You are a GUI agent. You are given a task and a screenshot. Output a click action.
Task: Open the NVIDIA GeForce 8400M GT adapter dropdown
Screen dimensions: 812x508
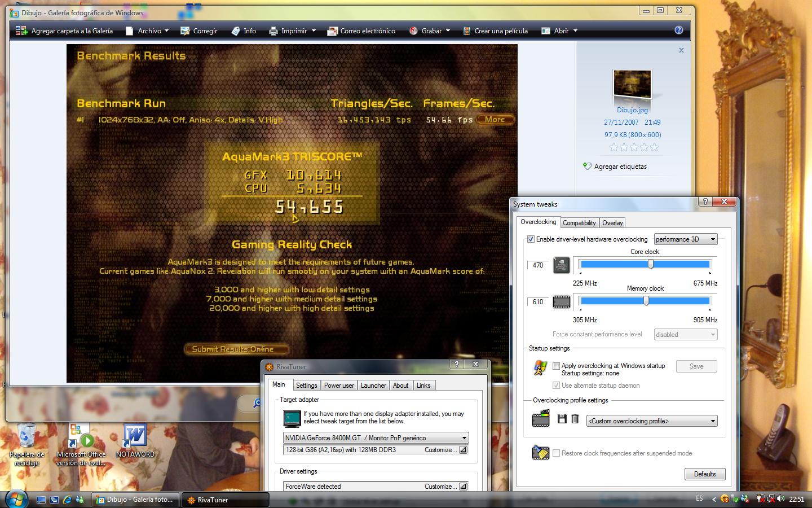[376, 438]
